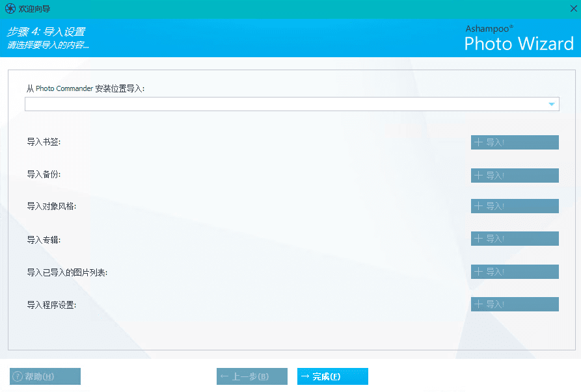
Task: Click the Ashampoo Photo Wizard logo text
Action: 519,38
